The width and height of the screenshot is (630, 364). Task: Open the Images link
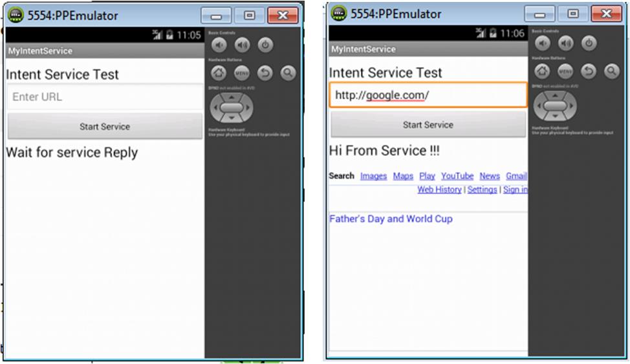(x=373, y=176)
